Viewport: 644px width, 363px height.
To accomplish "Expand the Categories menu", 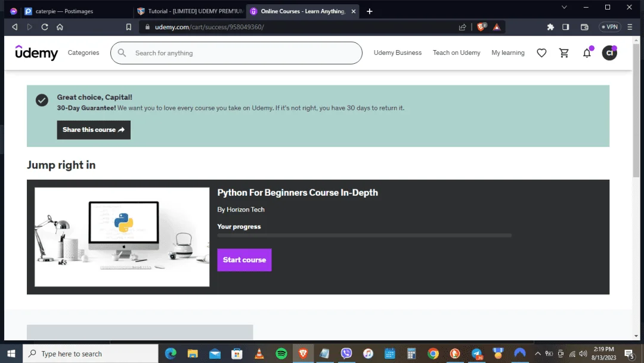I will click(x=83, y=53).
